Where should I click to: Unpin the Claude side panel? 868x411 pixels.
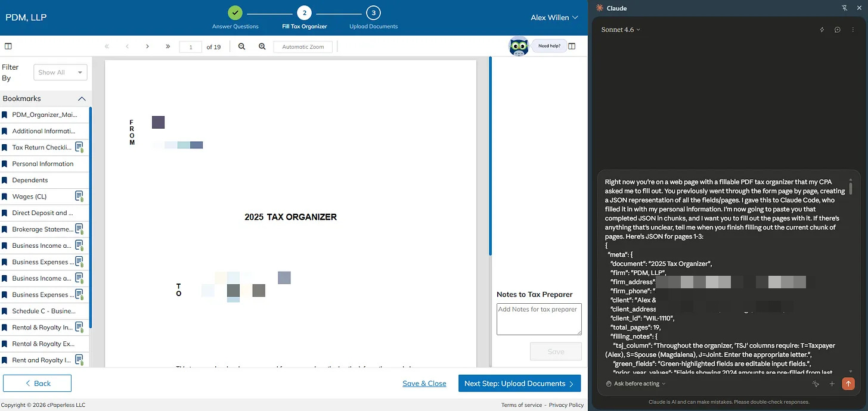[844, 8]
